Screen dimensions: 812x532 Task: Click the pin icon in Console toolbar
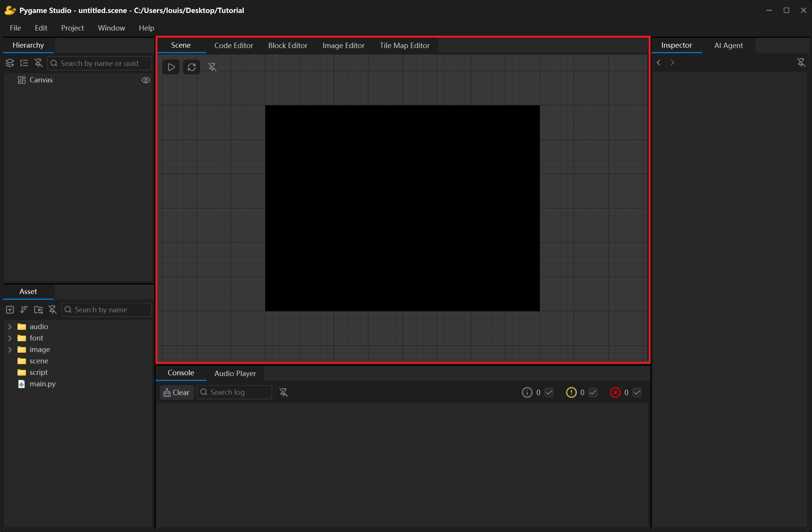coord(284,392)
